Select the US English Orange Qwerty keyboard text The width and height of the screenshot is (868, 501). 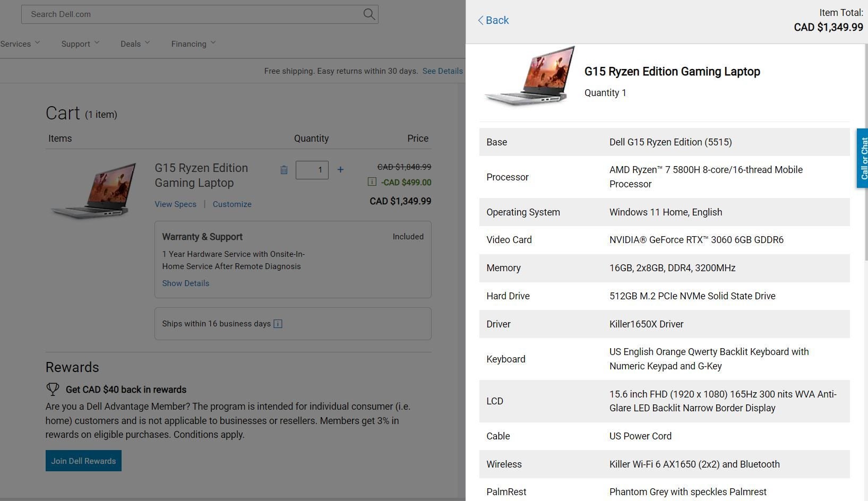coord(709,359)
